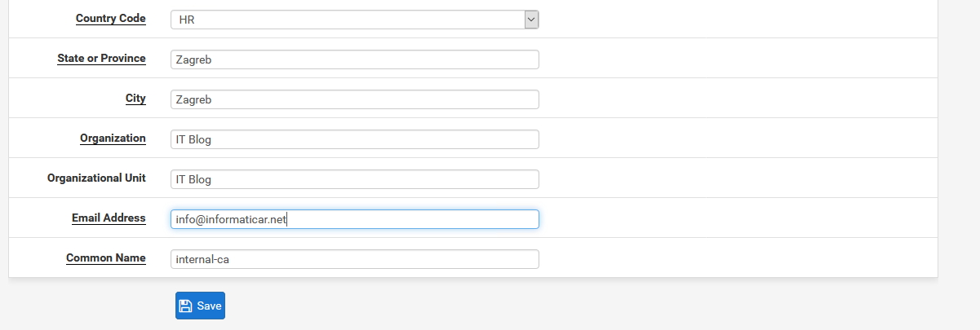Click blank area right of Common Name field
This screenshot has height=330, width=980.
tap(734, 259)
